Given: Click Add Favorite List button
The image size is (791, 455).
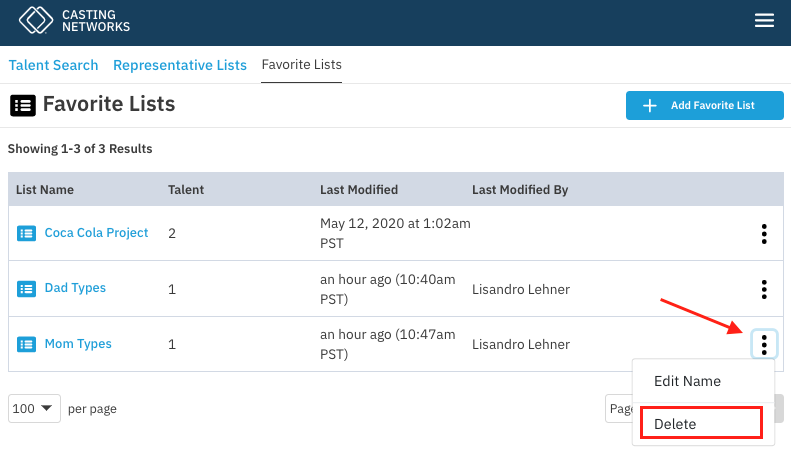Looking at the screenshot, I should tap(704, 105).
